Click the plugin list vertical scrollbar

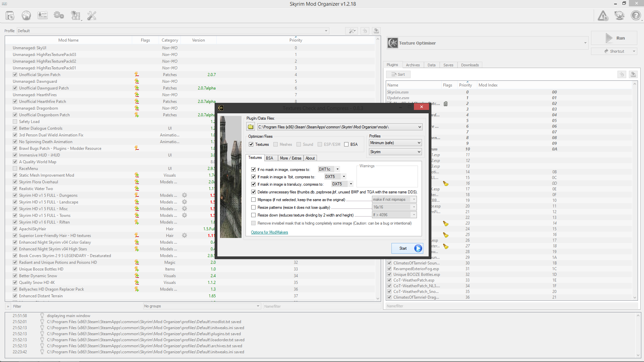pos(635,190)
